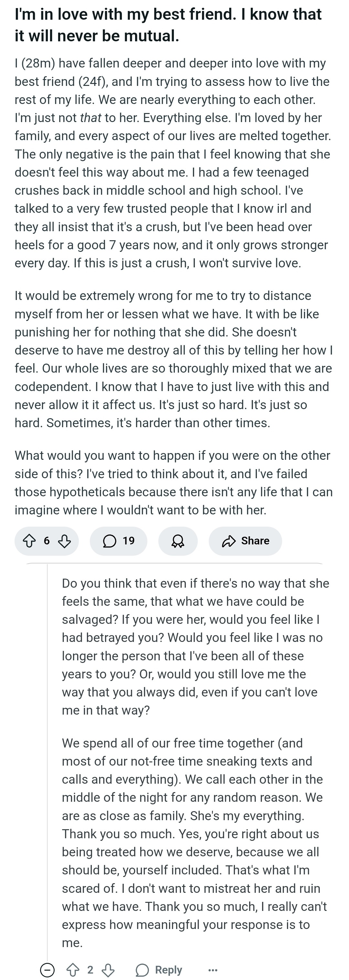Upvote the comment with 2 points
Image resolution: width=349 pixels, height=980 pixels.
73,970
